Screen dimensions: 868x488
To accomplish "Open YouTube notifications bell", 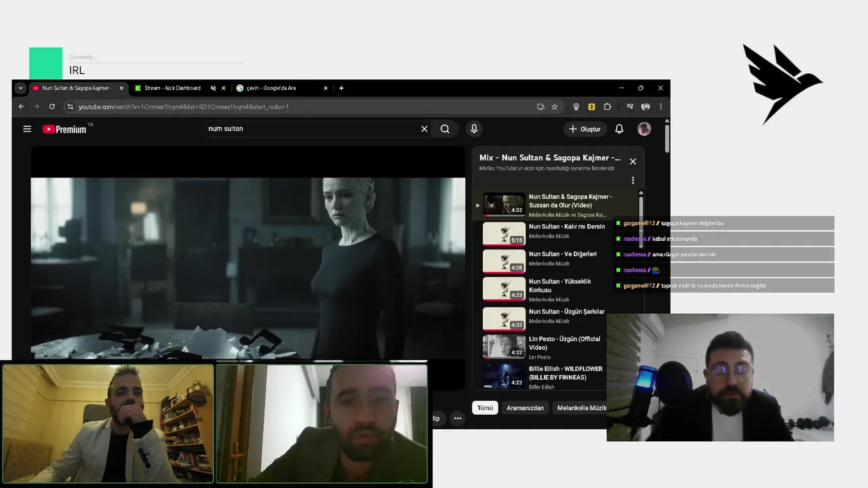I will point(619,129).
